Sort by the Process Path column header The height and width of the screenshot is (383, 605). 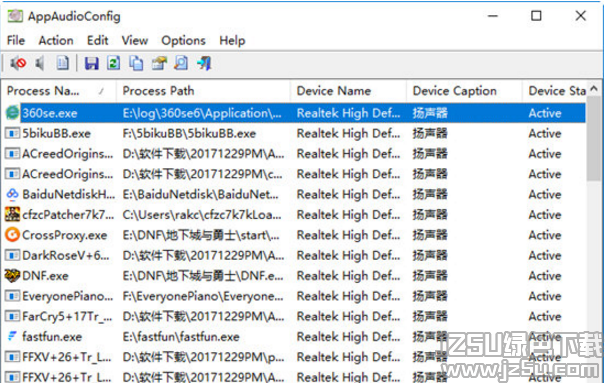pos(203,91)
